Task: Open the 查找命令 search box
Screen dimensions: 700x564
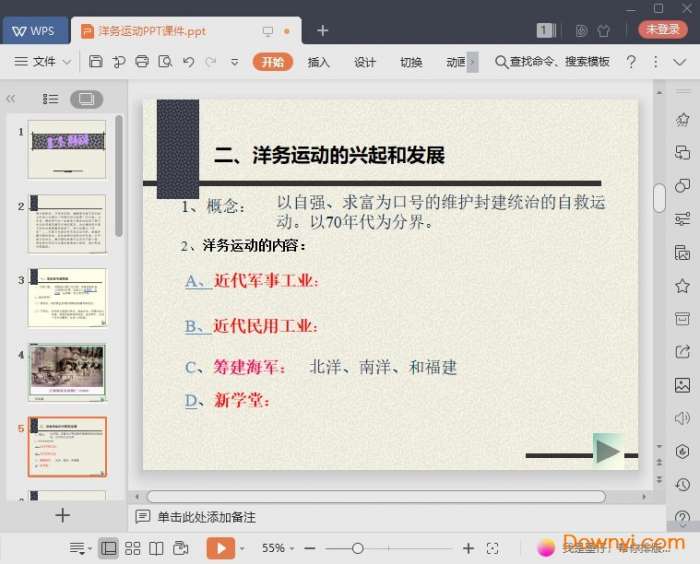Action: [x=552, y=62]
